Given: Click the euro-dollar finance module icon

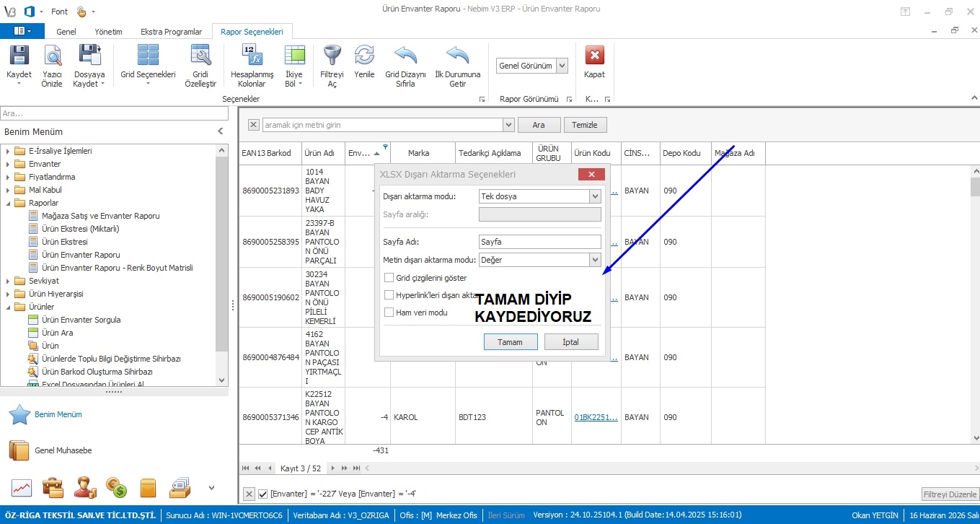Looking at the screenshot, I should coord(116,489).
